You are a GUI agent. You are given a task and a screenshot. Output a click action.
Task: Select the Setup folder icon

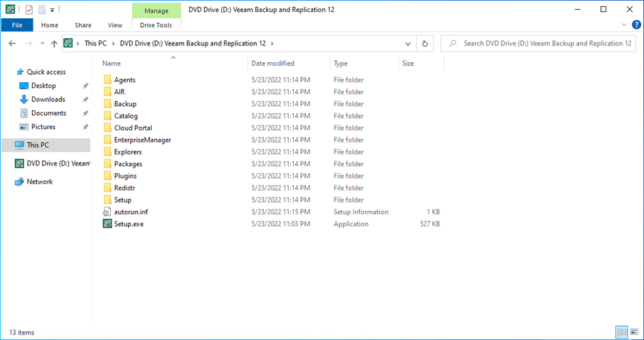click(107, 200)
